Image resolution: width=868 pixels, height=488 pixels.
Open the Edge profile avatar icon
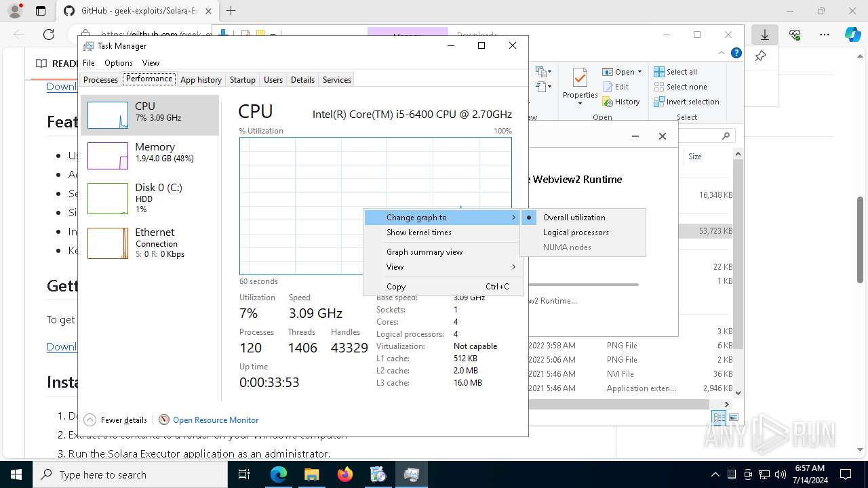14,11
